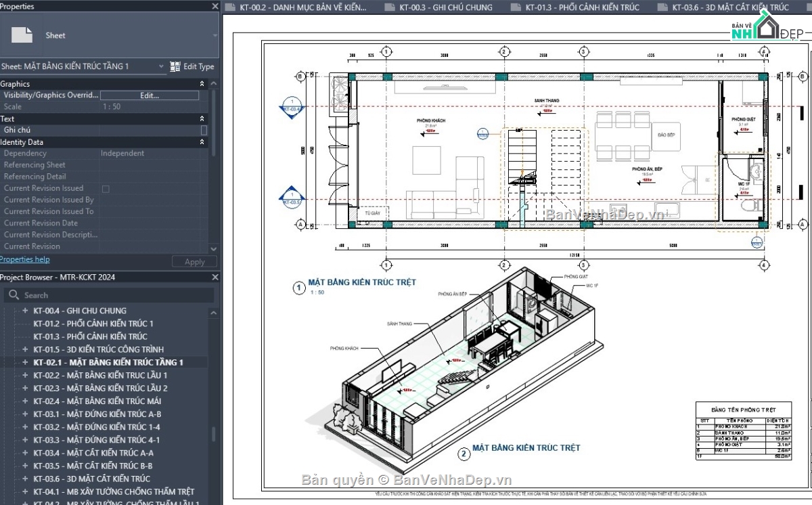Select KT-04.1 - MB XÂY TƯỜNG CHỐNG THẤM TRỆT

tap(114, 491)
